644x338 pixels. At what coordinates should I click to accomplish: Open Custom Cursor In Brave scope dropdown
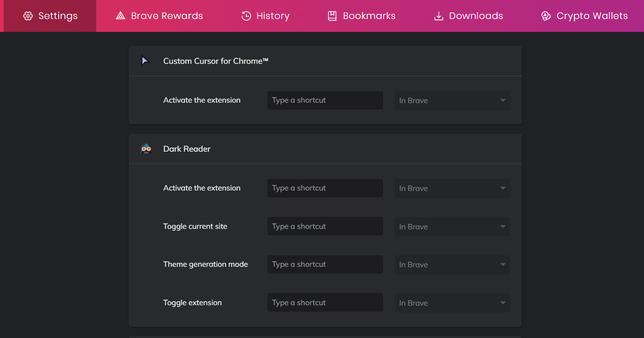(452, 100)
